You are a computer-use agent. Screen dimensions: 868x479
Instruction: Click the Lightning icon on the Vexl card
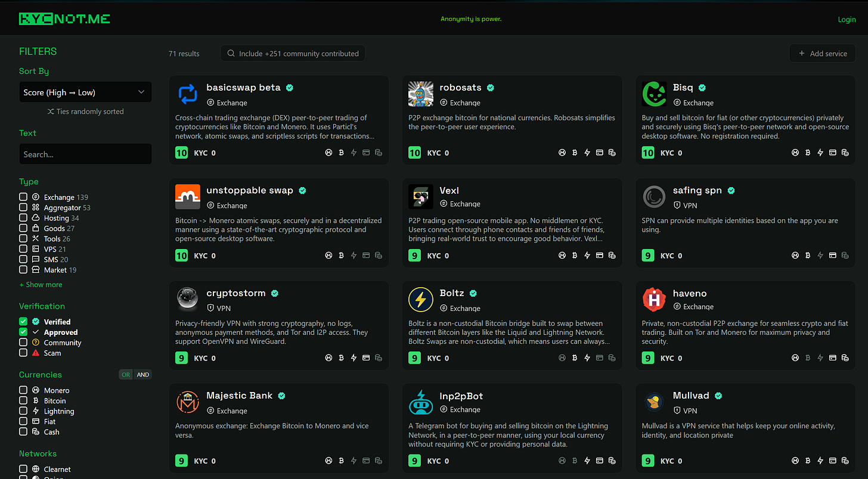coord(587,256)
